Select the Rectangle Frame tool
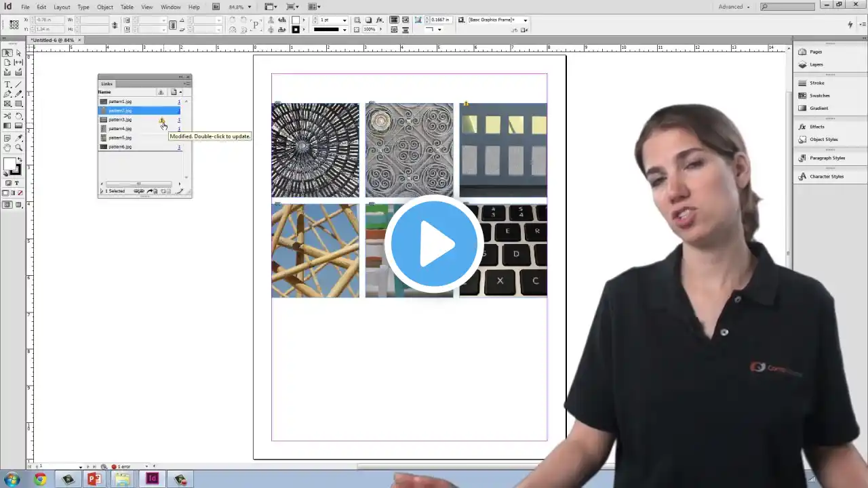The image size is (868, 488). coord(7,104)
